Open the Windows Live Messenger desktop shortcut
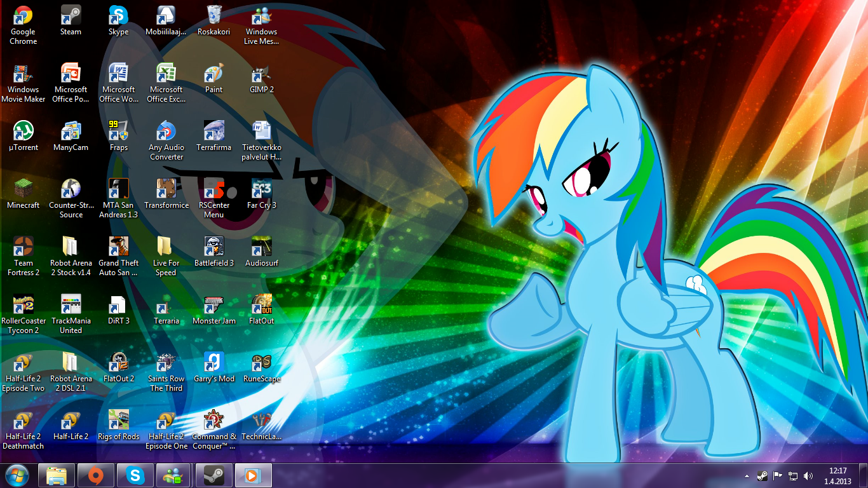Screen dimensions: 868x488 pyautogui.click(x=261, y=25)
